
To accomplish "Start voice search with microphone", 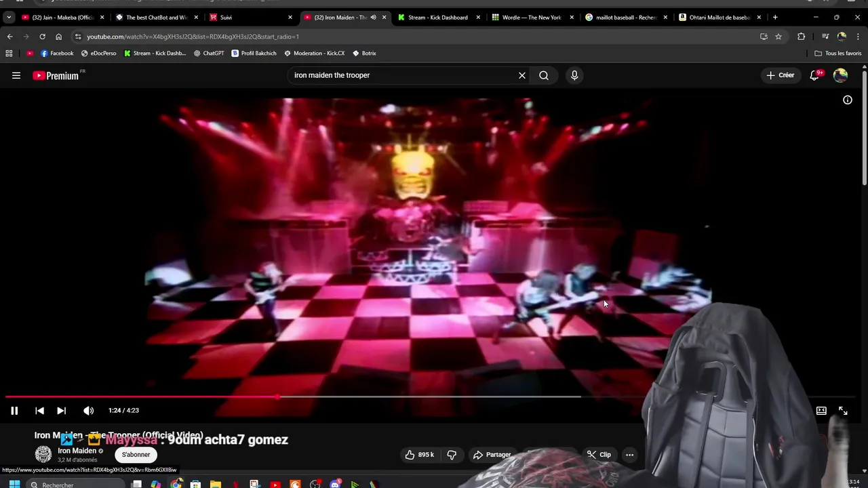I will [574, 75].
